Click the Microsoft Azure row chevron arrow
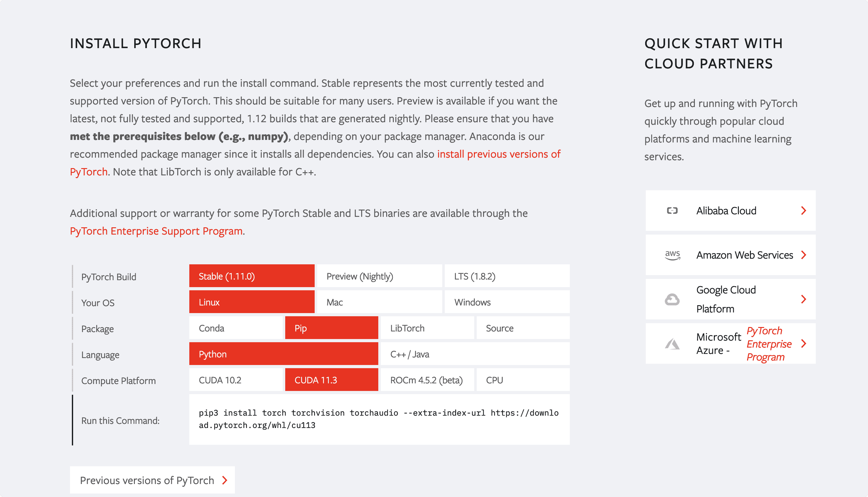 click(x=803, y=344)
